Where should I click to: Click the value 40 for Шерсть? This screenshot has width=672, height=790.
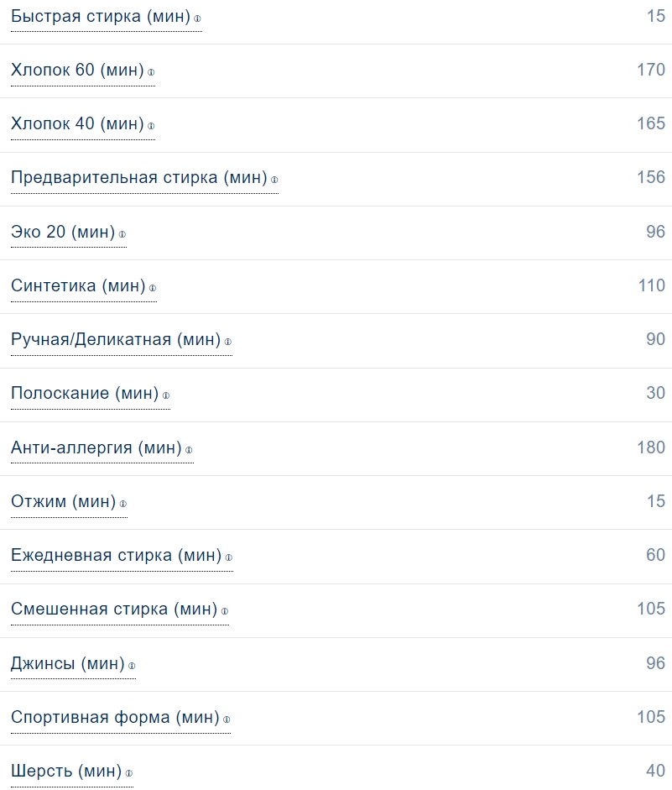(x=655, y=771)
